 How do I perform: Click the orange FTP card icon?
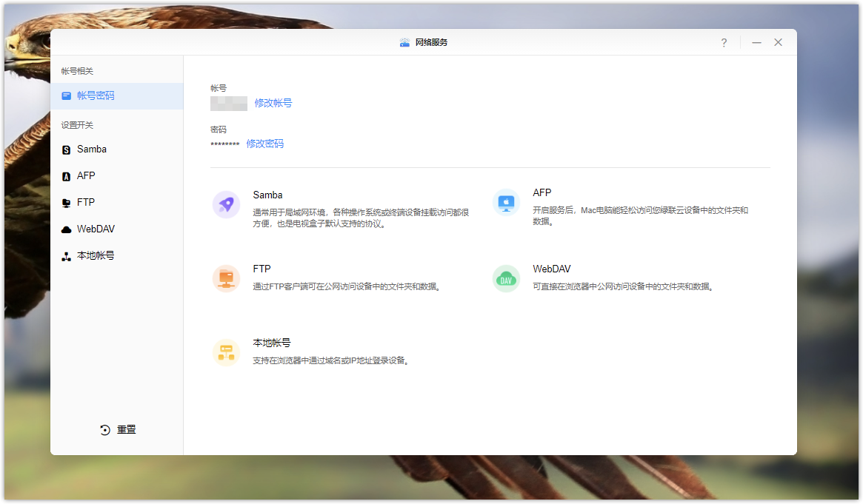point(226,278)
